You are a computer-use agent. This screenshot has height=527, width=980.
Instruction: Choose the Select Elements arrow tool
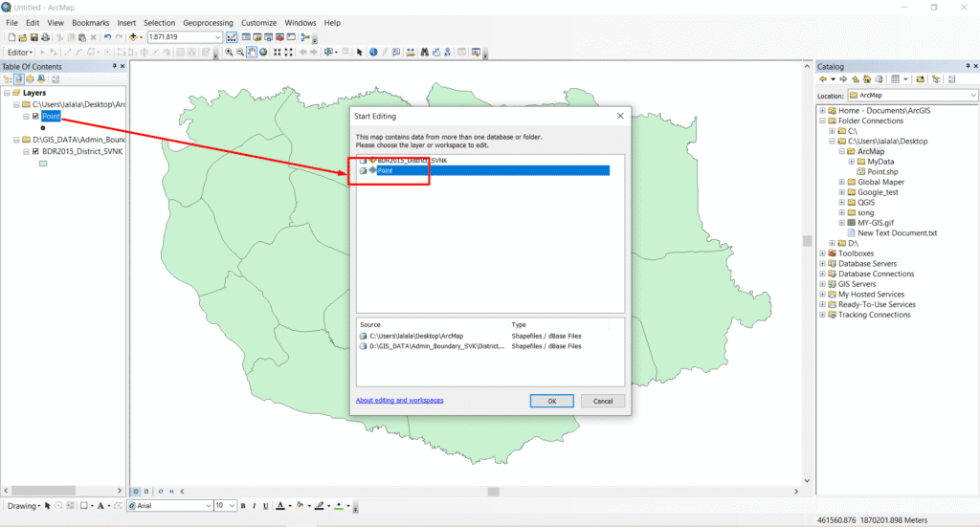click(x=360, y=53)
